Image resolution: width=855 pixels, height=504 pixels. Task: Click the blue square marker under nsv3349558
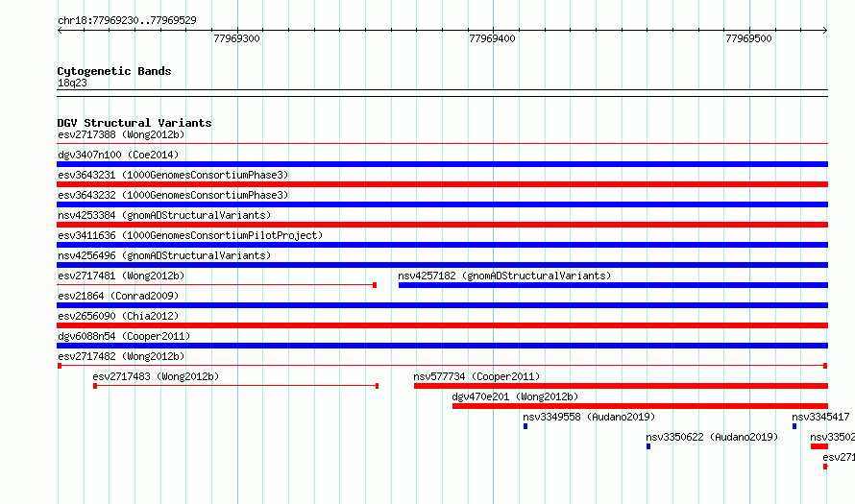[x=525, y=426]
